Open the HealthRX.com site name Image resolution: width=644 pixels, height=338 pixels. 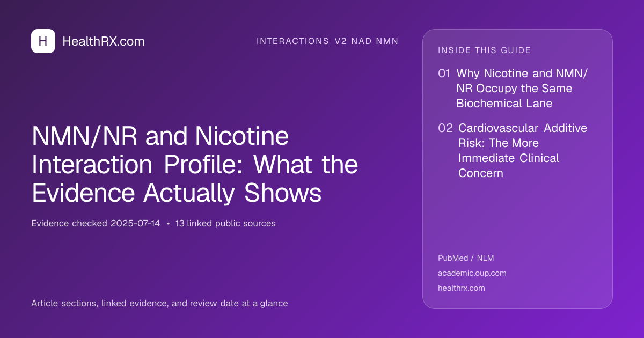(x=104, y=41)
